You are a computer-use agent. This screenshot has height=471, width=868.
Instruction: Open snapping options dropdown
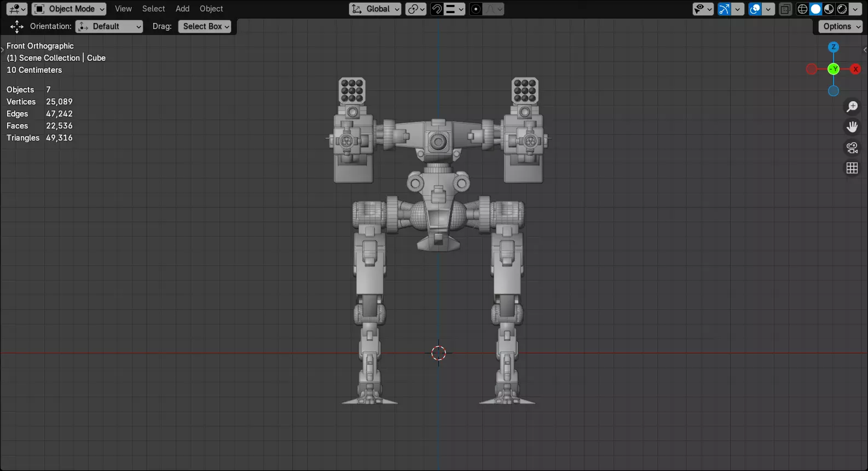click(x=455, y=9)
